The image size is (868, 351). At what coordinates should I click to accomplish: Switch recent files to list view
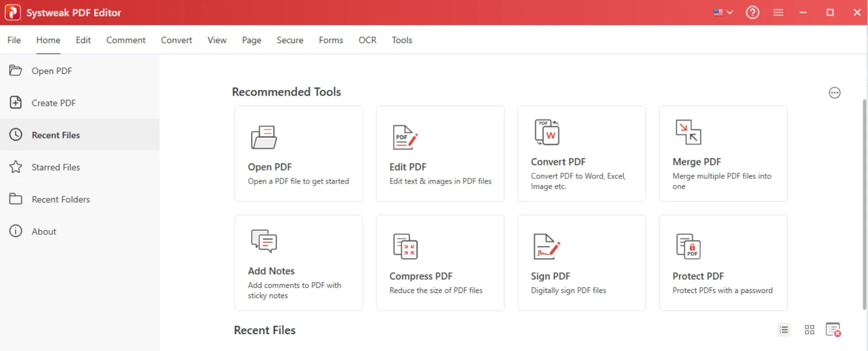click(x=784, y=329)
